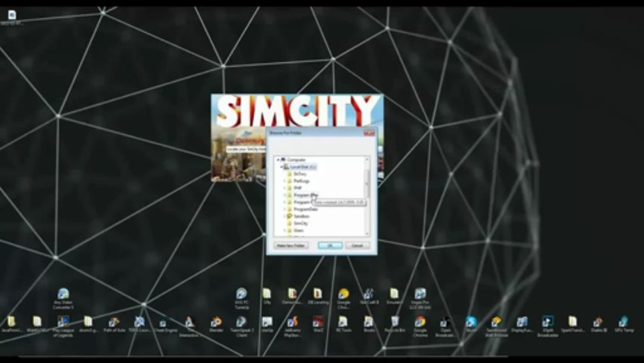
Task: Select the Computer node in the folder tree
Action: coord(296,160)
